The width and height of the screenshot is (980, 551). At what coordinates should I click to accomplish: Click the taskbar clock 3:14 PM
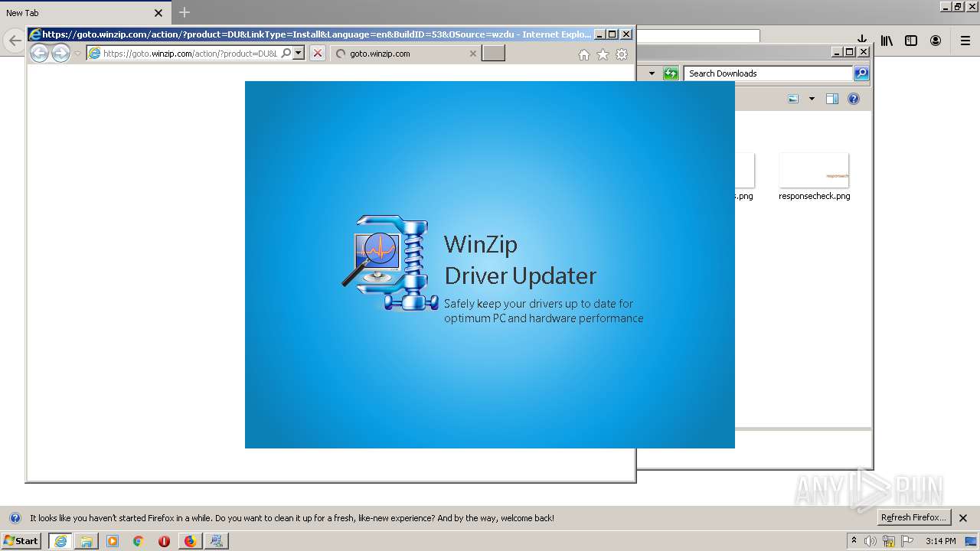tap(941, 541)
